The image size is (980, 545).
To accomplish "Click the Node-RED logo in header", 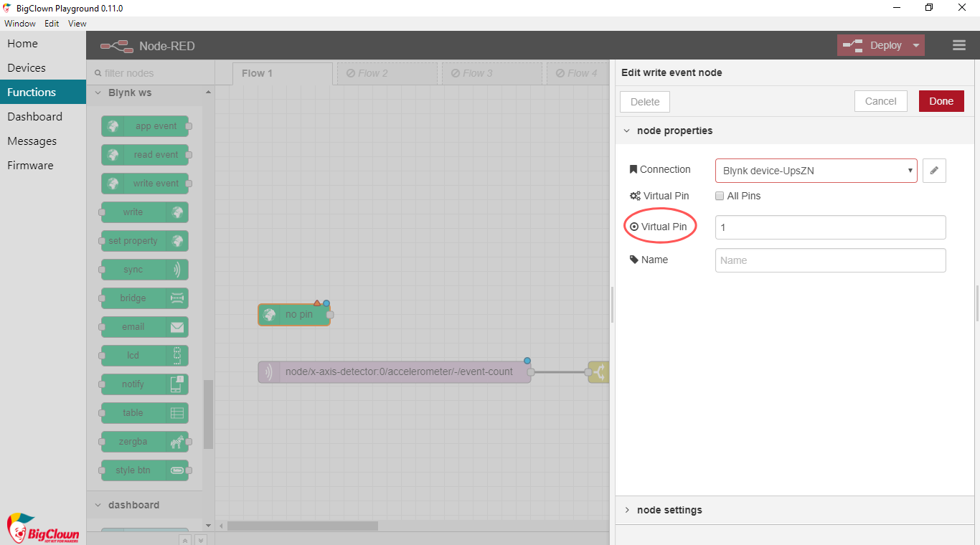I will (x=117, y=46).
